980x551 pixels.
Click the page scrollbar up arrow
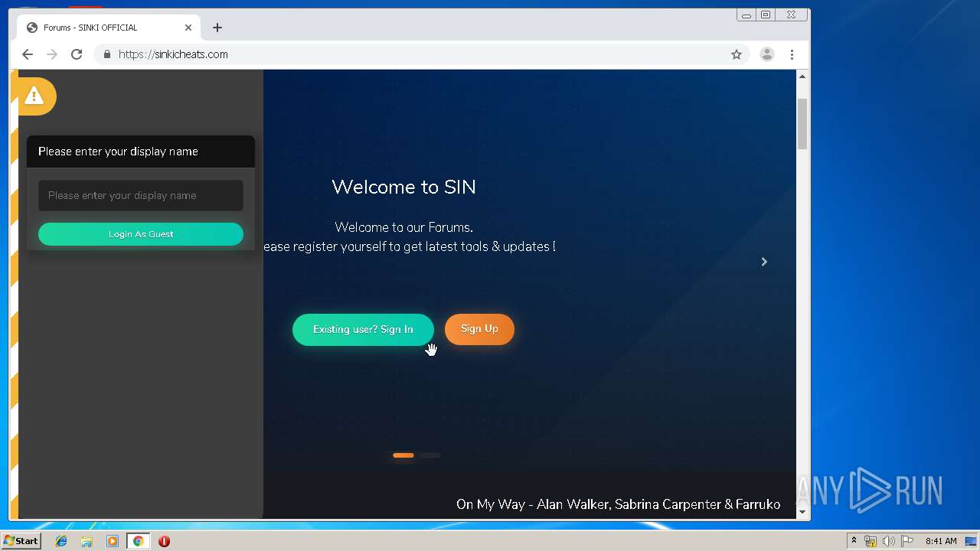pyautogui.click(x=802, y=77)
